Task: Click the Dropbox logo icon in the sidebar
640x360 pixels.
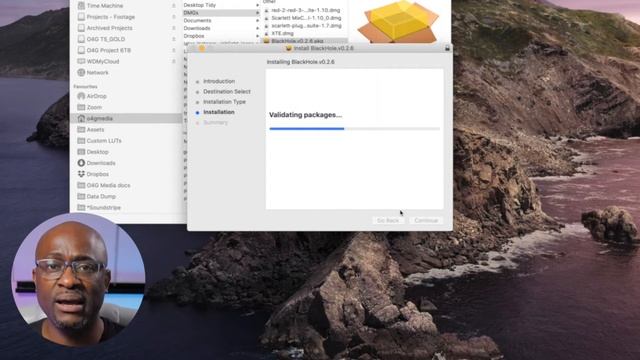Action: tap(81, 174)
